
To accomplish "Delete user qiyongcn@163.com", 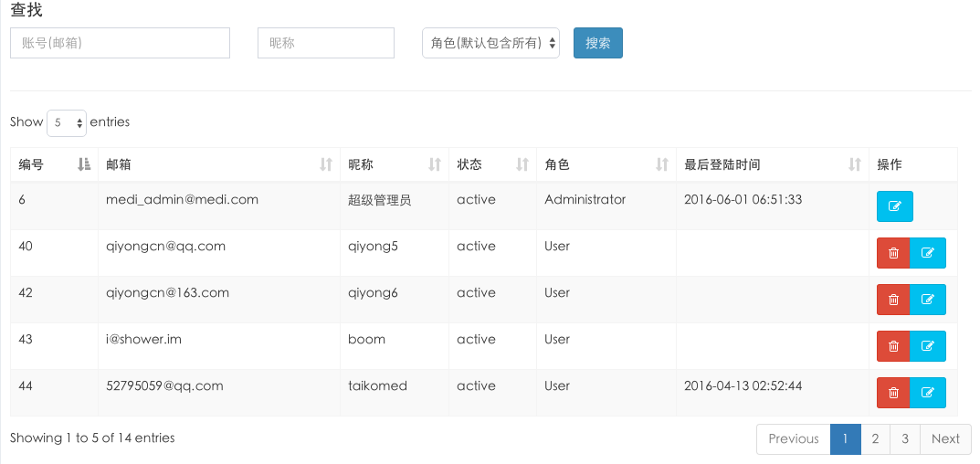I will [893, 300].
